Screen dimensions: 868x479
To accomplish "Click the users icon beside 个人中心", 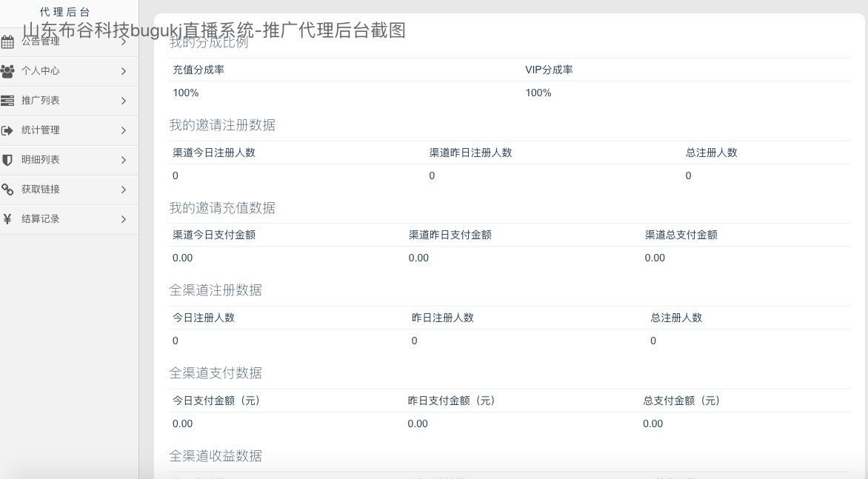I will coord(7,72).
